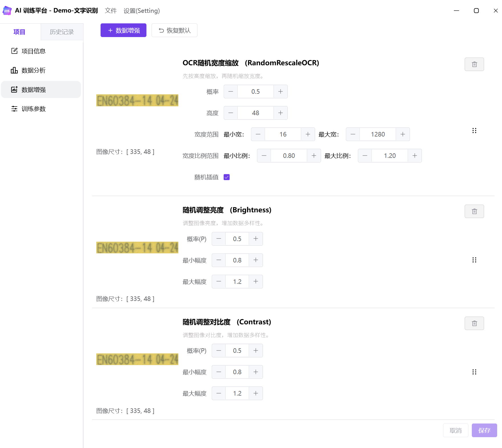
Task: Open the 设置(Setting) menu
Action: tap(142, 11)
